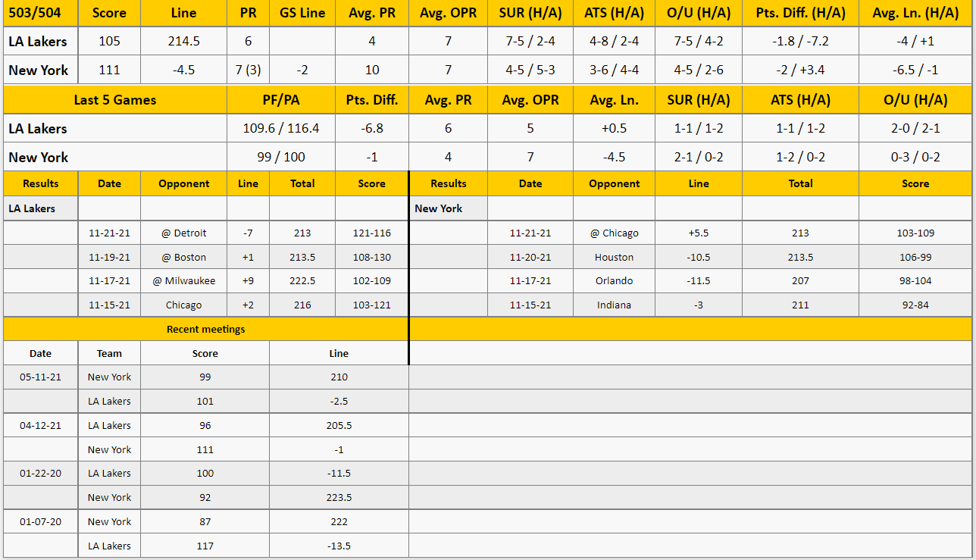
Task: Click the New York score 92-84
Action: [x=915, y=305]
